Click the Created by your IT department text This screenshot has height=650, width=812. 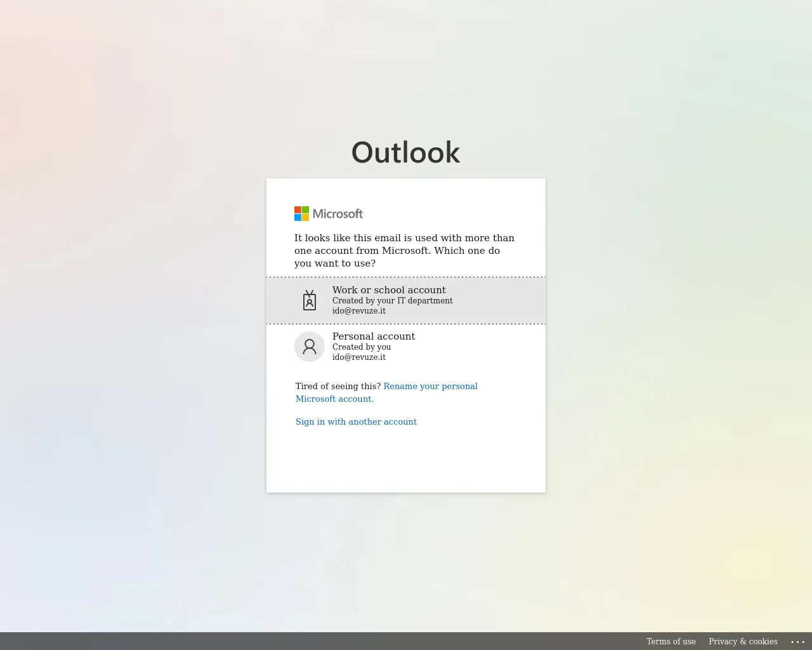pos(392,301)
